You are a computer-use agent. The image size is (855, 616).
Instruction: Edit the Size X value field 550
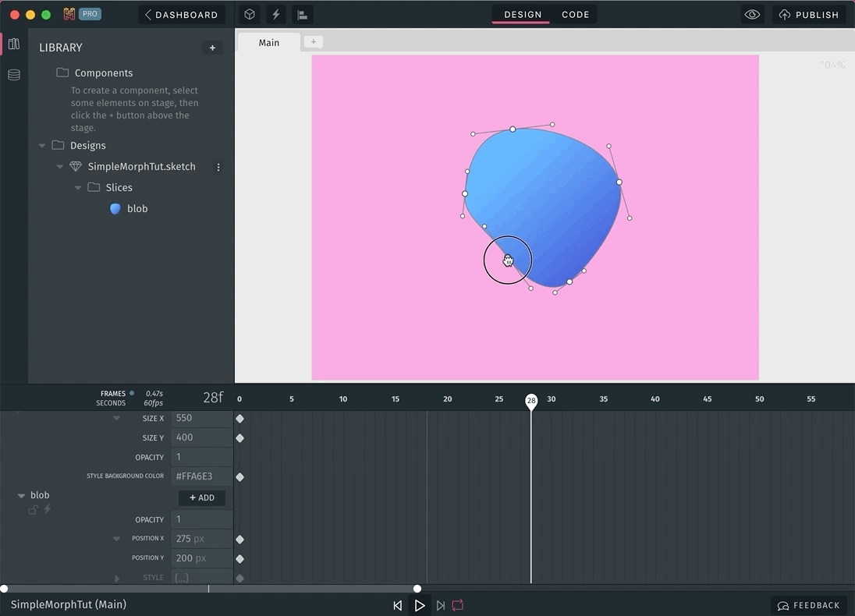pyautogui.click(x=202, y=418)
